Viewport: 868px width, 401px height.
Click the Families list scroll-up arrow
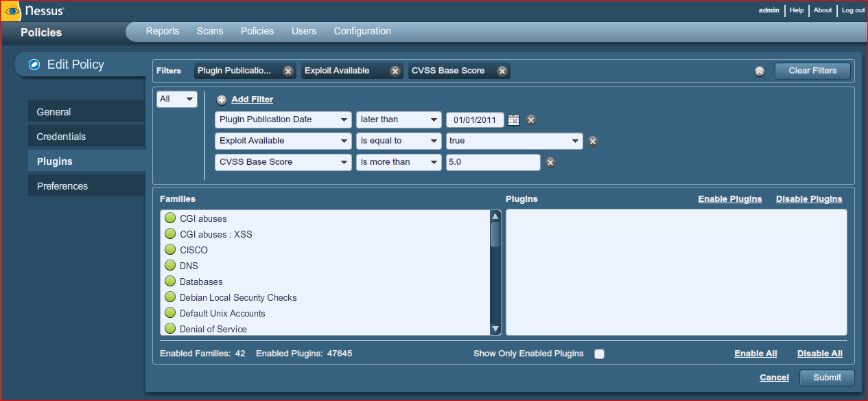495,216
